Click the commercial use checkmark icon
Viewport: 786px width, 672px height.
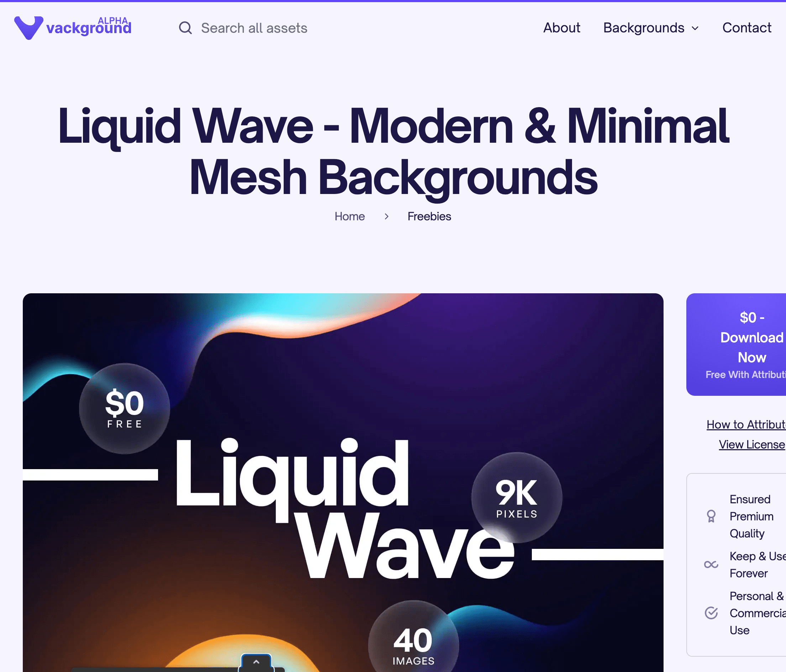[711, 613]
